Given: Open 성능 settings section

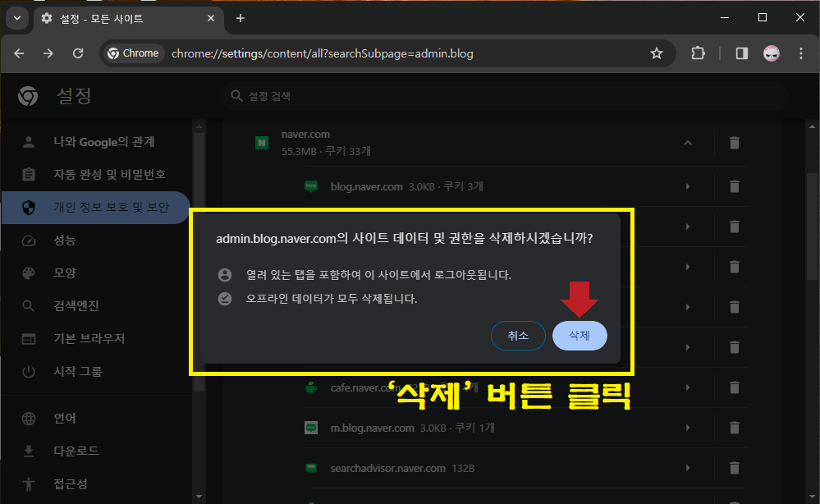Looking at the screenshot, I should 95,240.
